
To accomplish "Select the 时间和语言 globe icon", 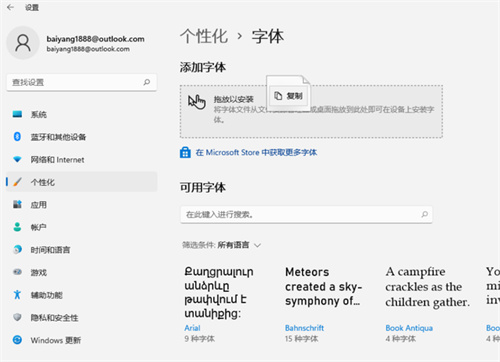I will coord(17,249).
